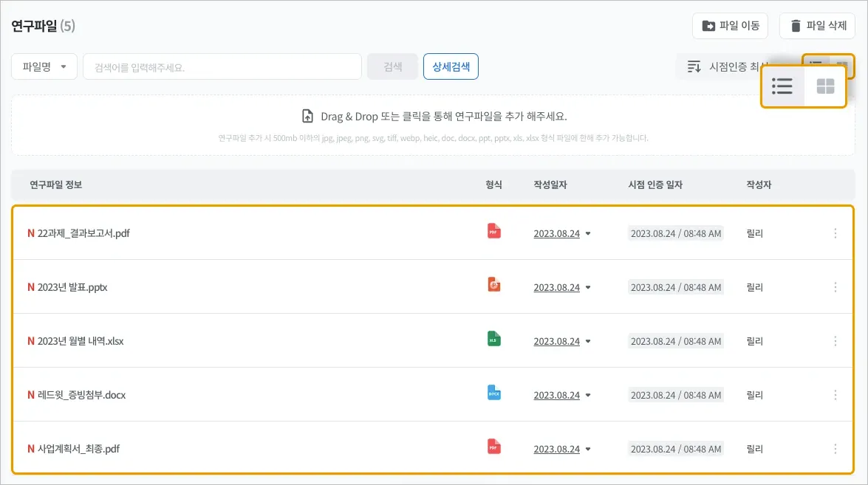Click the Excel icon of 2023년 월별 내역.xlsx

(x=493, y=338)
